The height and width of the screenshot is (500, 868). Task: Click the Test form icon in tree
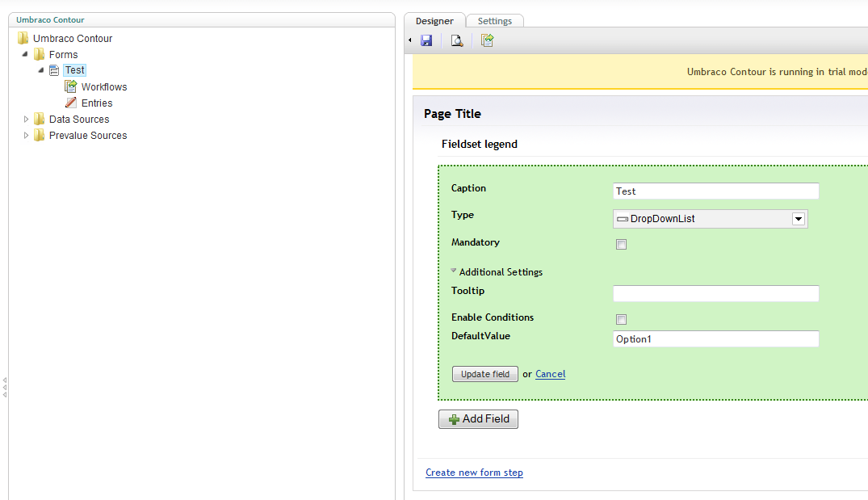click(x=54, y=70)
